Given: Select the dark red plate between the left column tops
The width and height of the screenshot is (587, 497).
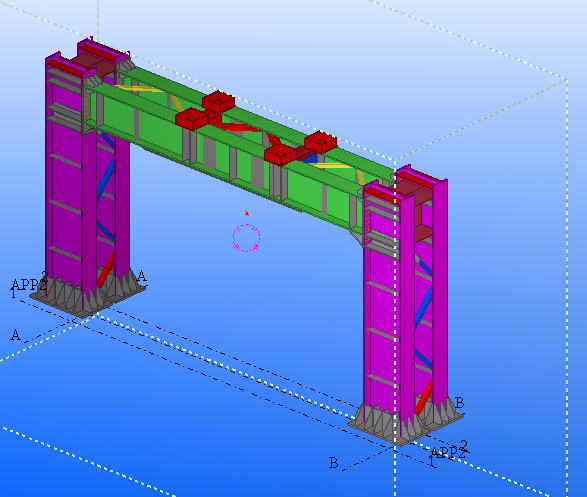Looking at the screenshot, I should coord(95,63).
